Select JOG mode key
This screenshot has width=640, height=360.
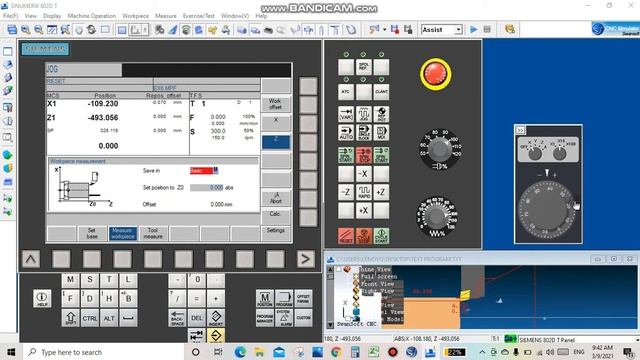coord(363,114)
